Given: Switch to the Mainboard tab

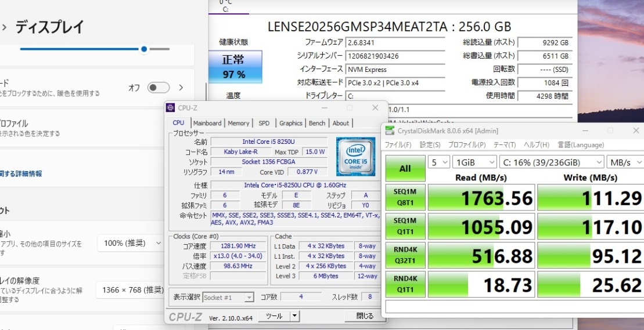Looking at the screenshot, I should coord(207,123).
